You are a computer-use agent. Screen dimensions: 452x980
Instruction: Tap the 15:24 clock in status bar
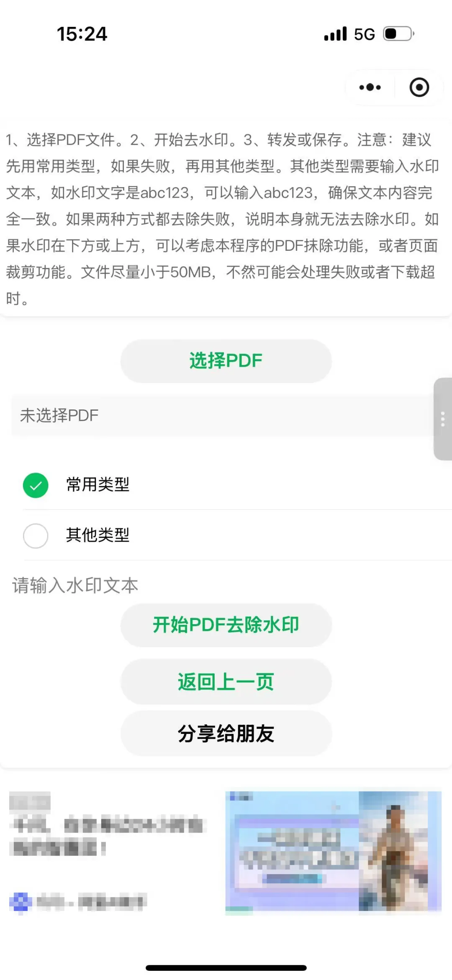(82, 34)
